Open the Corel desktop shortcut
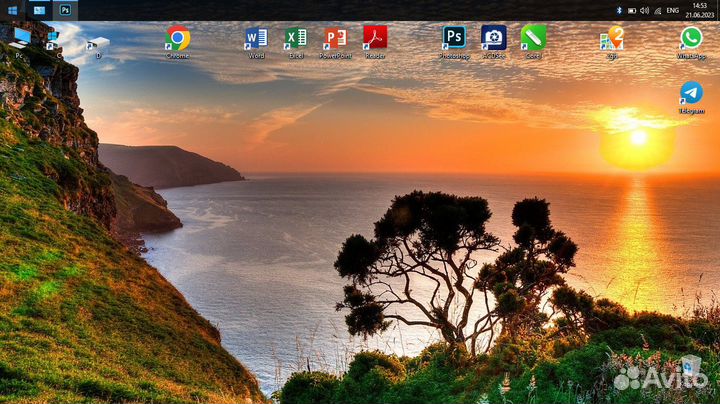Viewport: 720px width, 404px height. (533, 42)
